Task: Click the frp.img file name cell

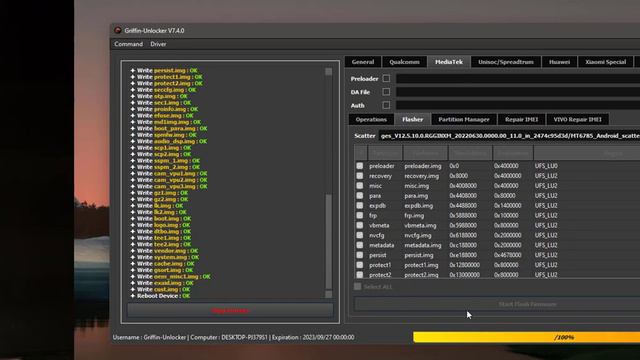Action: 414,216
